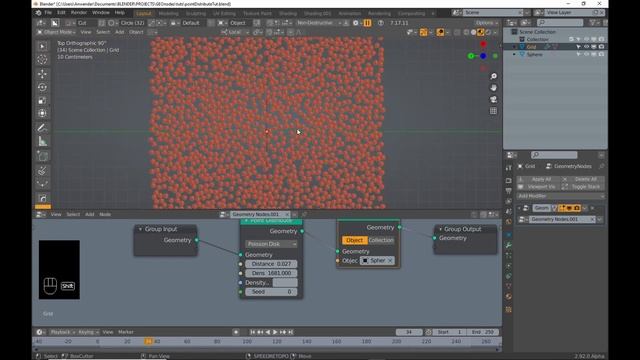This screenshot has width=640, height=360.
Task: Select the Cursor tool in viewport toolbar
Action: click(x=42, y=60)
